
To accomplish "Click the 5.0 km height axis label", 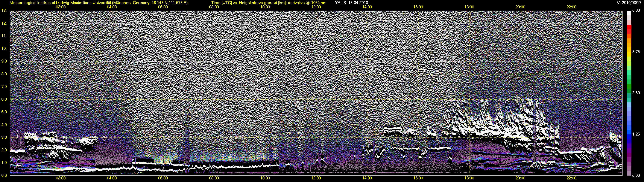I will 4,112.
